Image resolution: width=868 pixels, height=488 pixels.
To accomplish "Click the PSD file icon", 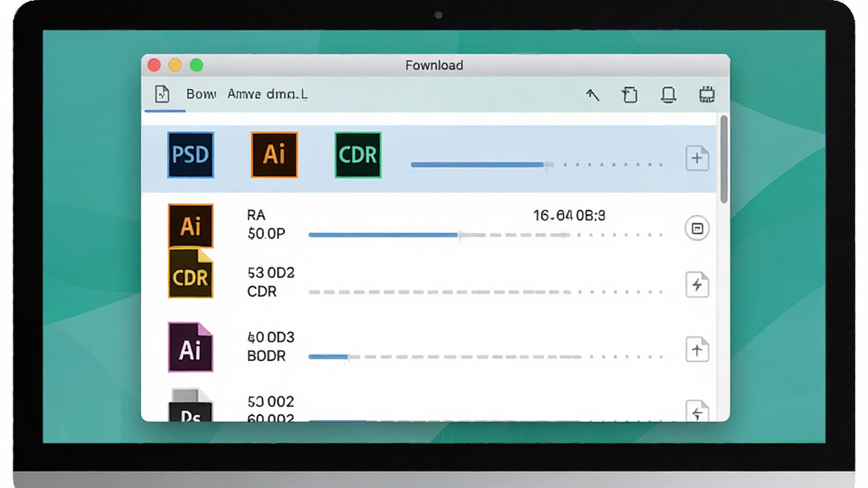I will click(x=191, y=155).
